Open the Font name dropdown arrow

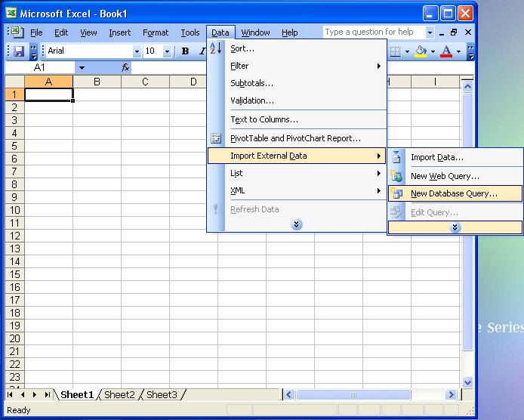pos(137,51)
